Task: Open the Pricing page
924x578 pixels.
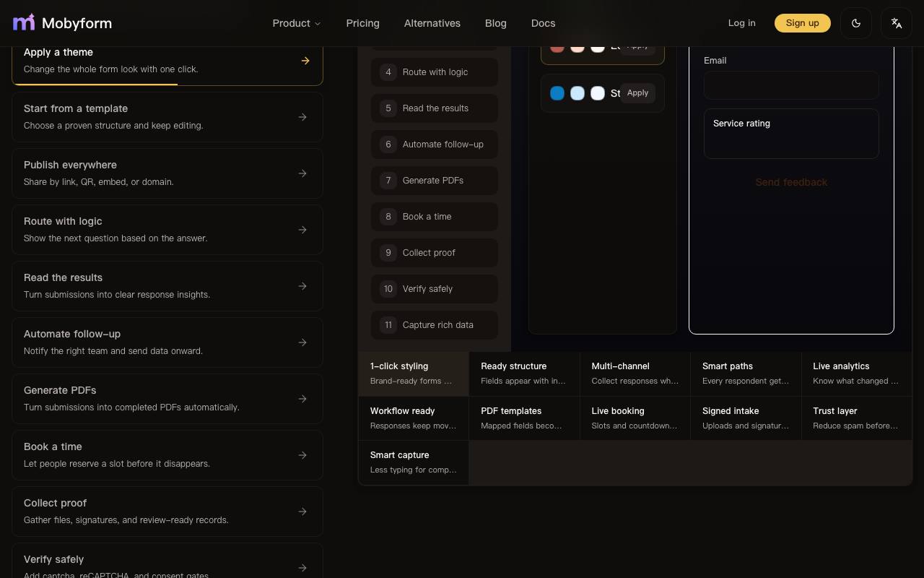Action: 362,23
